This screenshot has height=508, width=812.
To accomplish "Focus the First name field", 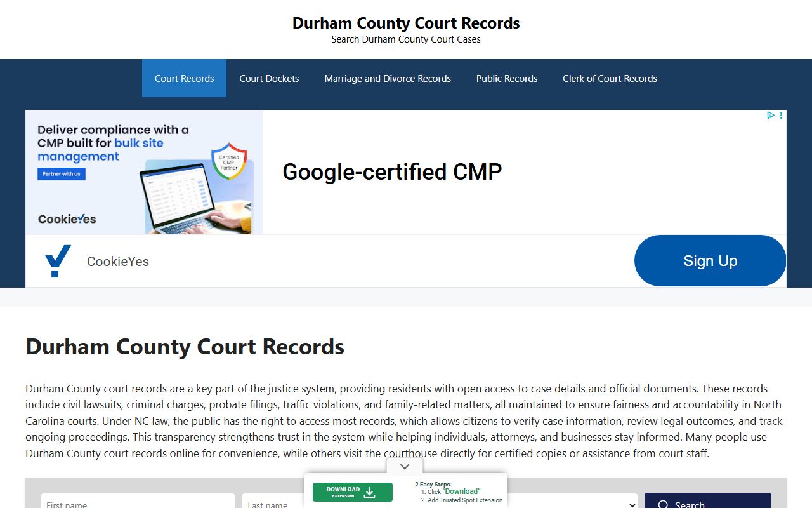I will click(138, 502).
